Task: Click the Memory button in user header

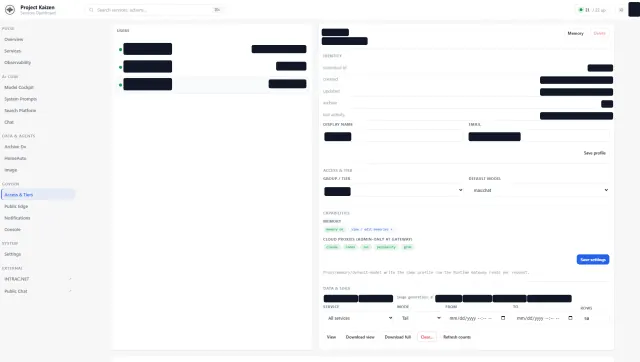Action: (576, 33)
